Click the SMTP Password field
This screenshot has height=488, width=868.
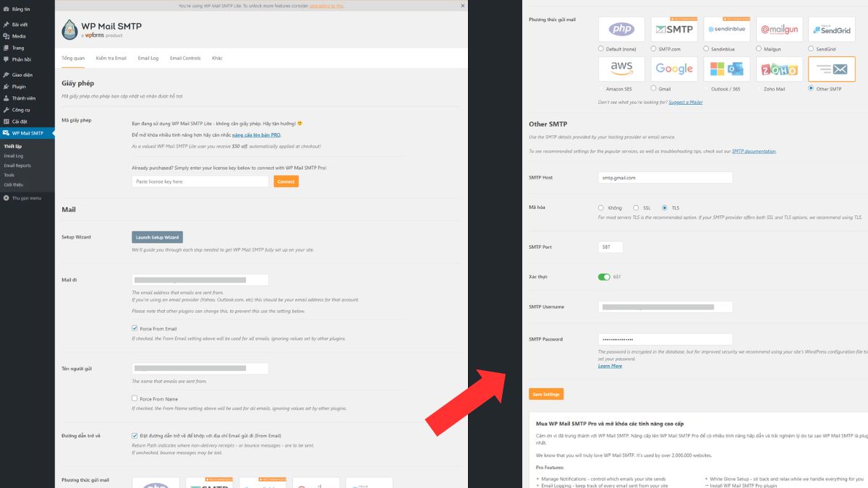pyautogui.click(x=665, y=339)
